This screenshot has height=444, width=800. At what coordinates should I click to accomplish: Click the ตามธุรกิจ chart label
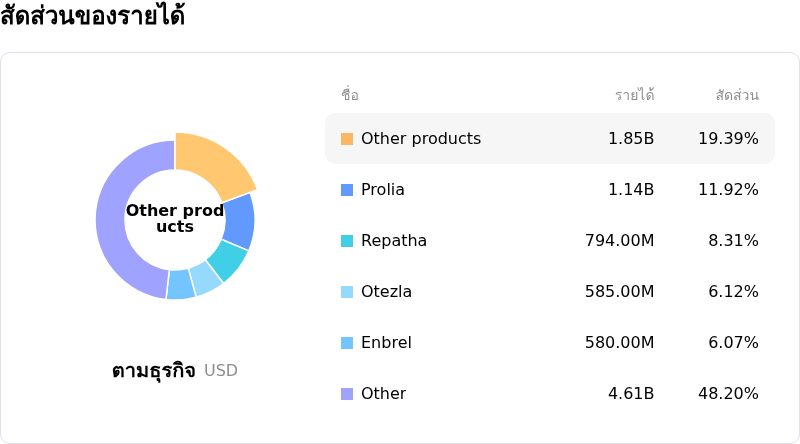pyautogui.click(x=153, y=371)
